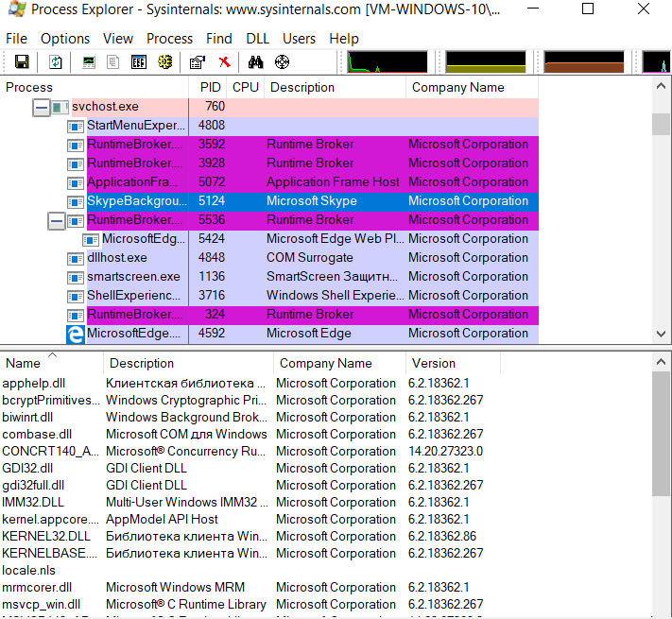Click the Save toolbar icon
This screenshot has width=672, height=619.
tap(22, 62)
